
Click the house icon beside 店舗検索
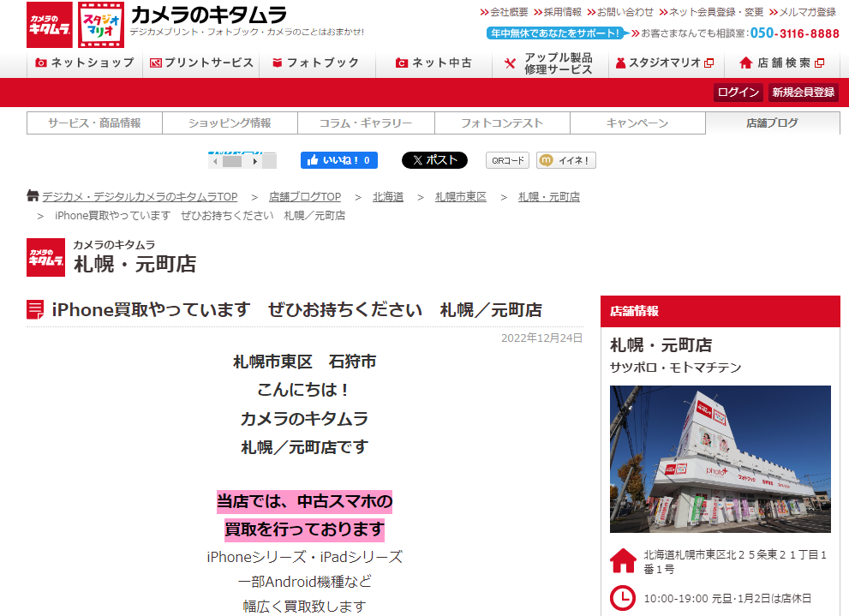tap(745, 63)
